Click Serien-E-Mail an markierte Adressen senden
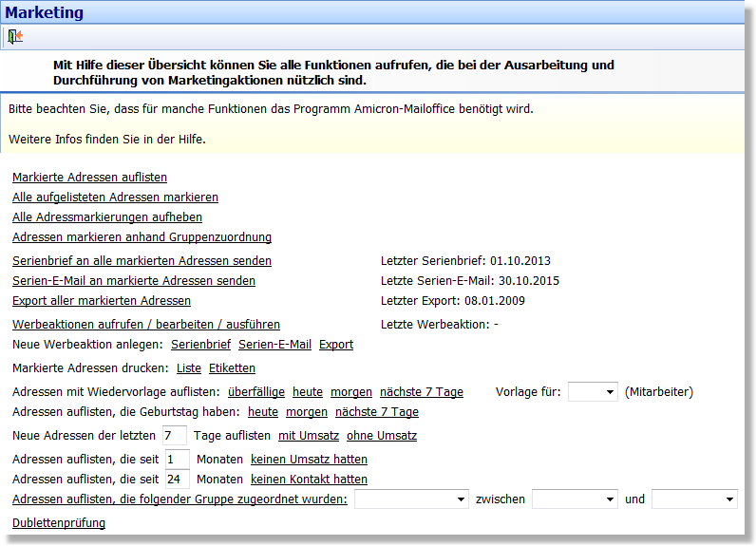Screen dimensions: 756x546 (133, 281)
